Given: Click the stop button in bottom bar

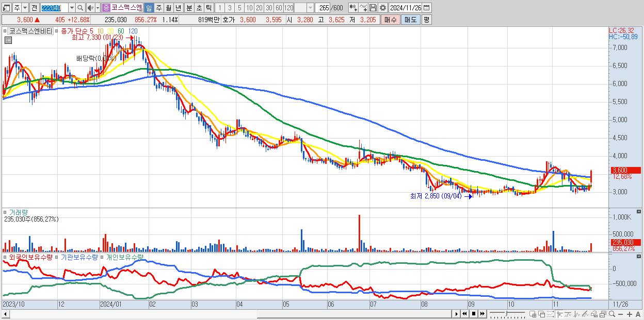Looking at the screenshot, I should [474, 314].
